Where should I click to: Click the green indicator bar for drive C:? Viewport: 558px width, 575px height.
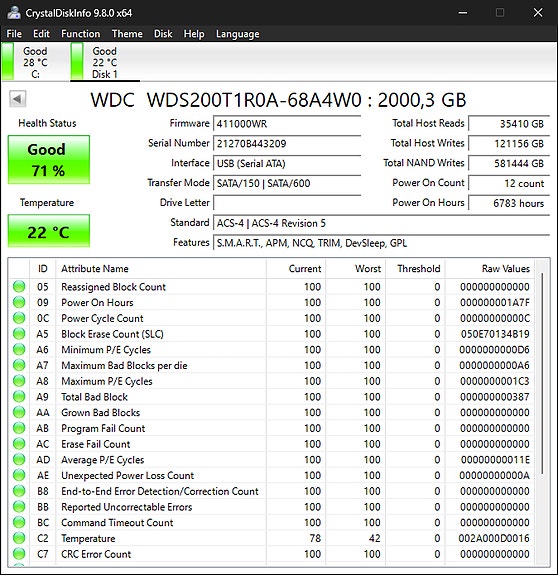[x=8, y=61]
